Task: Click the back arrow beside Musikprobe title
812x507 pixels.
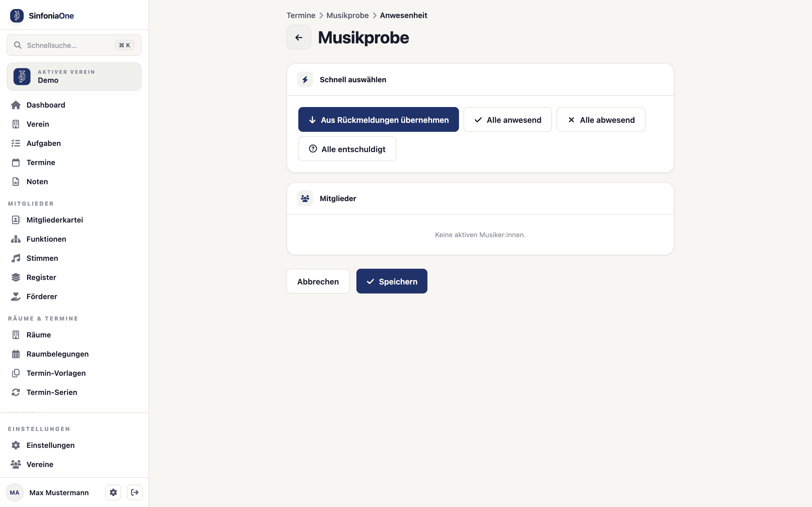Action: (299, 37)
